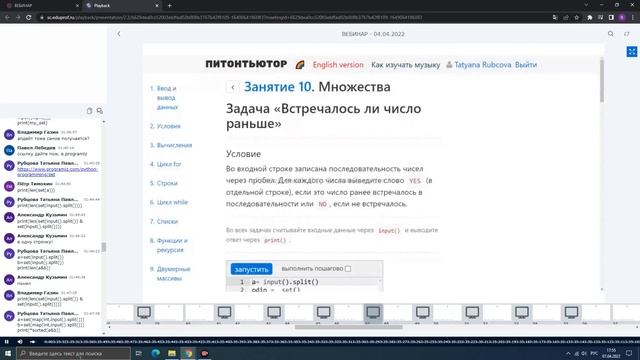Image resolution: width=640 pixels, height=360 pixels.
Task: Click the slide page vertical scrollbar
Action: 601,80
